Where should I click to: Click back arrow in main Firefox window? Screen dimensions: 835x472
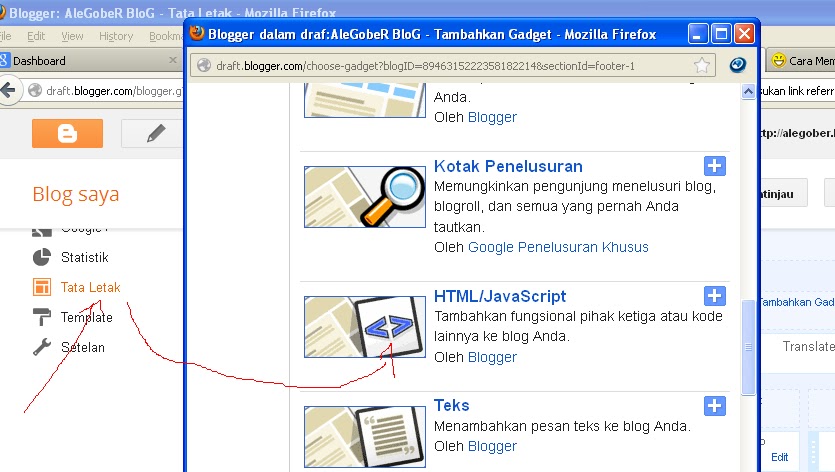click(9, 91)
